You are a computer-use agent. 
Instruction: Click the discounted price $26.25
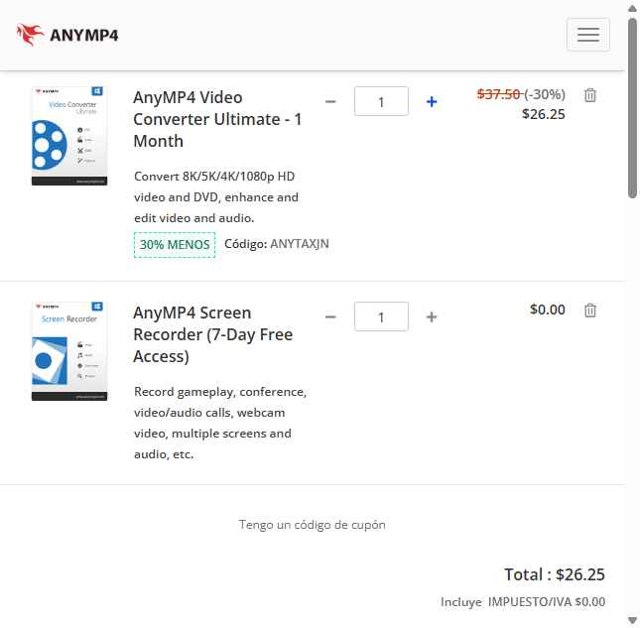[543, 114]
